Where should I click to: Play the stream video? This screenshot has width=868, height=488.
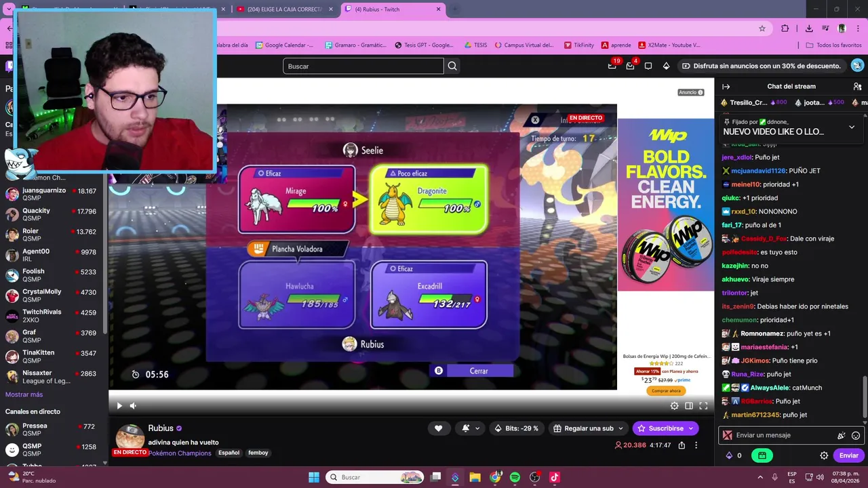[119, 406]
